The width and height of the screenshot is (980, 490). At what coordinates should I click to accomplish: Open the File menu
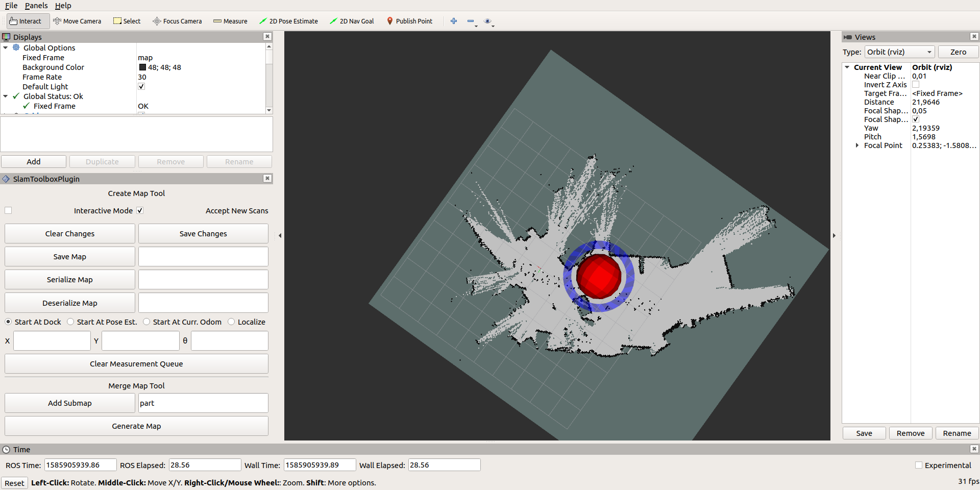pos(11,6)
